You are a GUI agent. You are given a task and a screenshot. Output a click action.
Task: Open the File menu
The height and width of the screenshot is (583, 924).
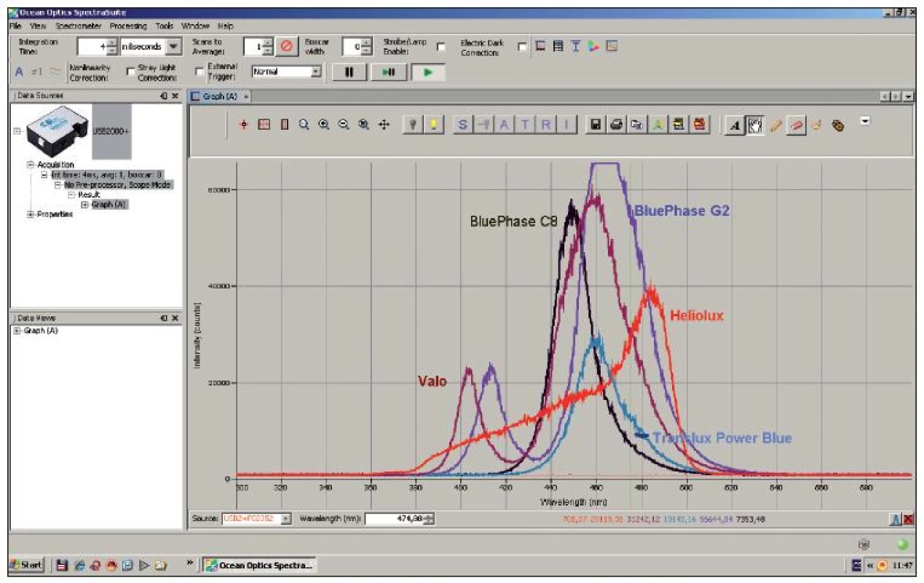click(x=15, y=26)
